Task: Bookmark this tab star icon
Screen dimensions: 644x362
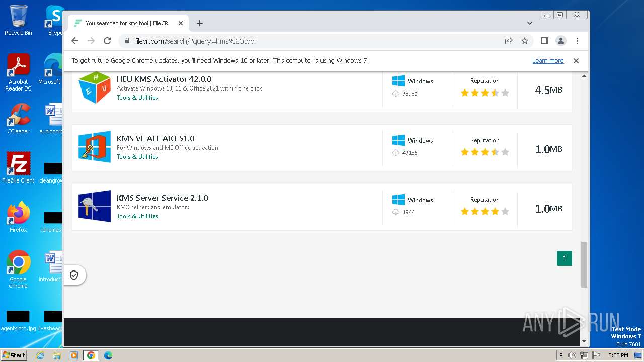Action: [525, 41]
